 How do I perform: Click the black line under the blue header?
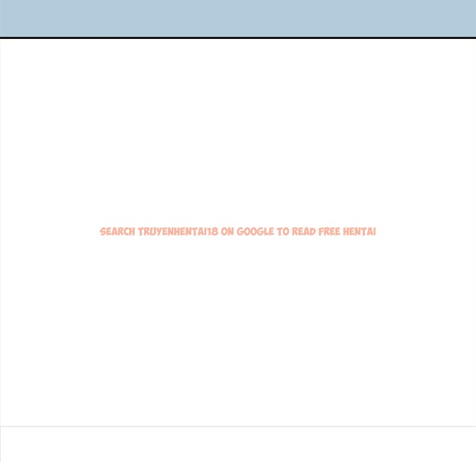(x=238, y=37)
